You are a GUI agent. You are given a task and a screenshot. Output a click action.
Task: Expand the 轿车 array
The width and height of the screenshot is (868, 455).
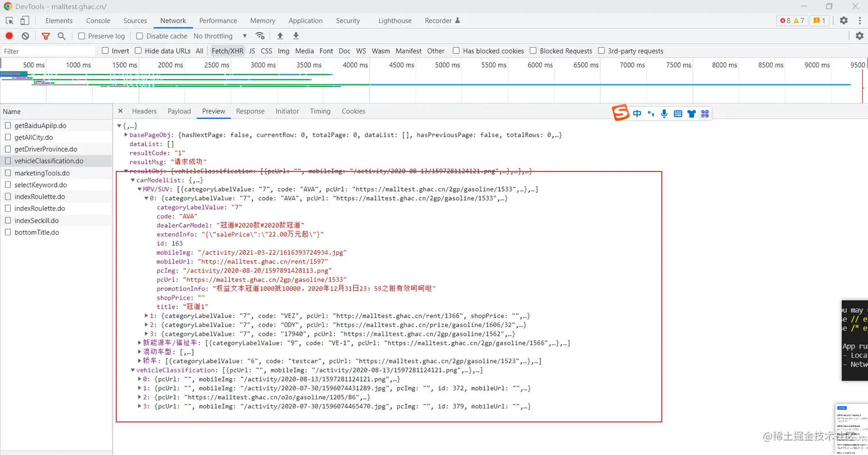pyautogui.click(x=139, y=361)
